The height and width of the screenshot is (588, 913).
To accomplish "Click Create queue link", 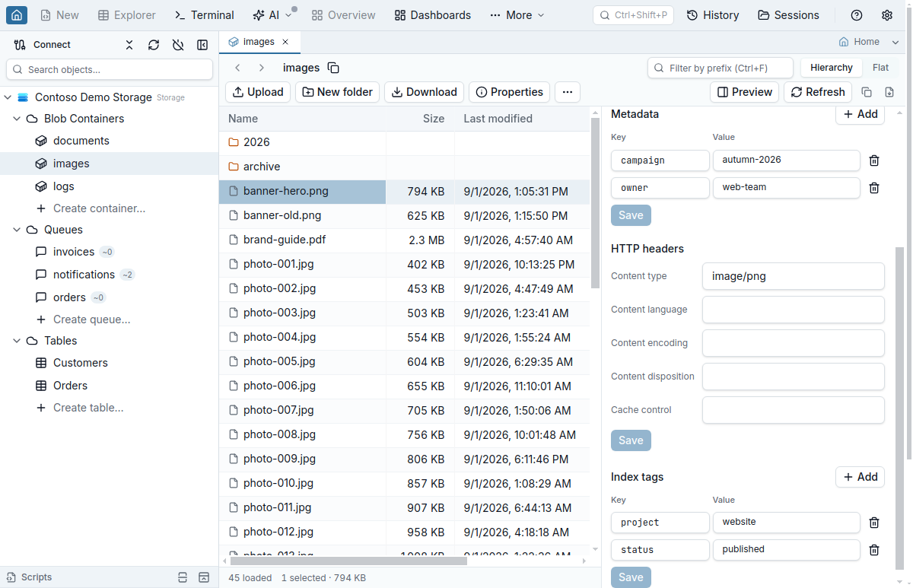I will [91, 319].
